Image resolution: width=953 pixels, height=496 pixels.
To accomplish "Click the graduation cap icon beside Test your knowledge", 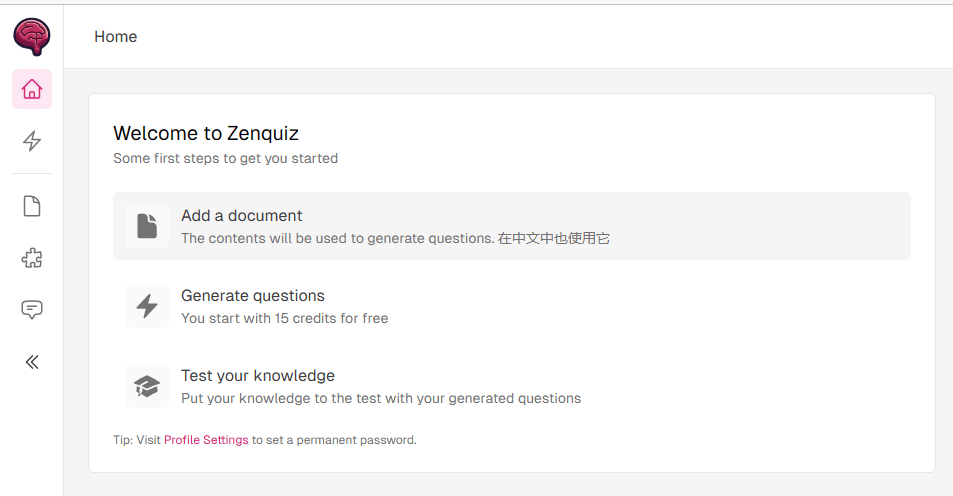I will tap(147, 386).
